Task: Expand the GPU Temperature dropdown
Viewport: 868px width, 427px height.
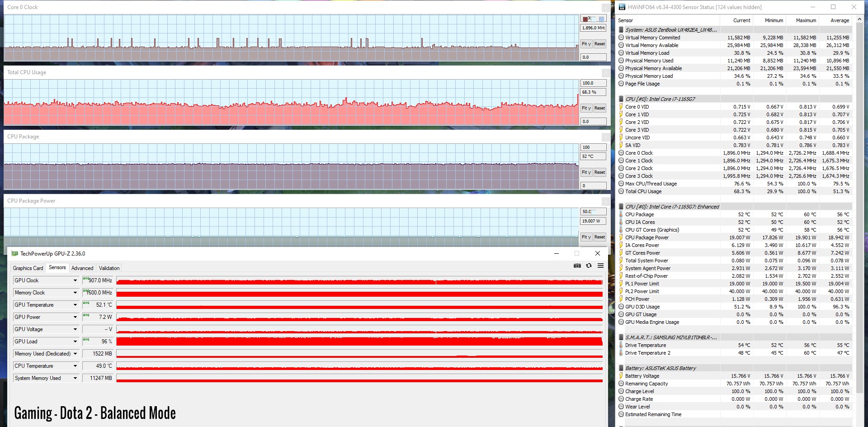Action: click(x=75, y=305)
